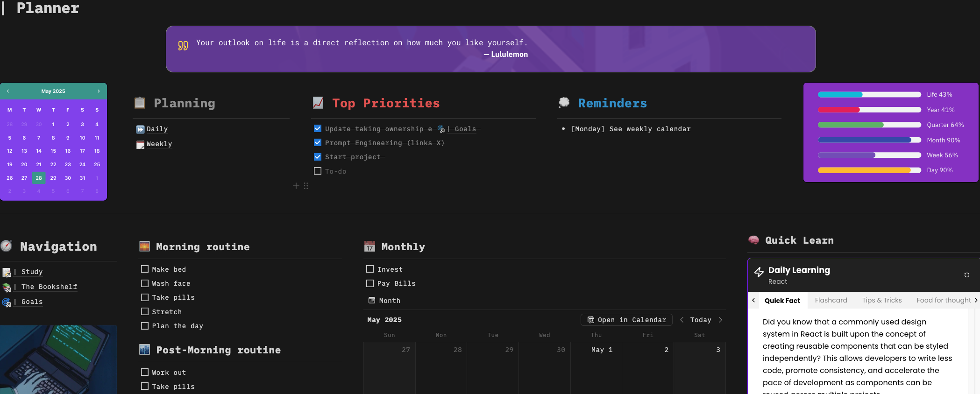Jump to Today in Monthly calendar
The height and width of the screenshot is (394, 980).
click(701, 320)
